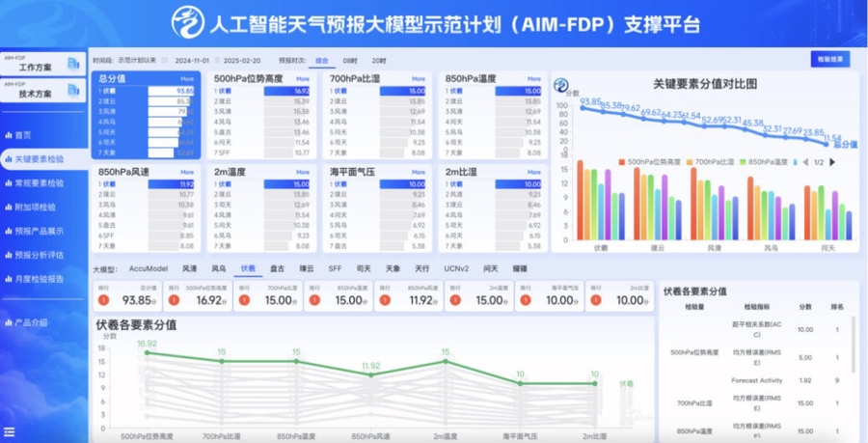The height and width of the screenshot is (443, 868).
Task: Select the 盘古 model tab
Action: pos(278,268)
